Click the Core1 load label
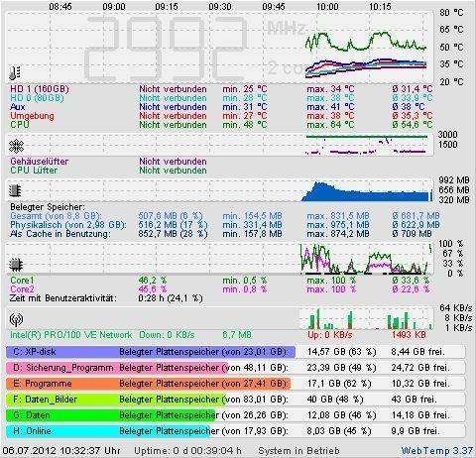 22,281
